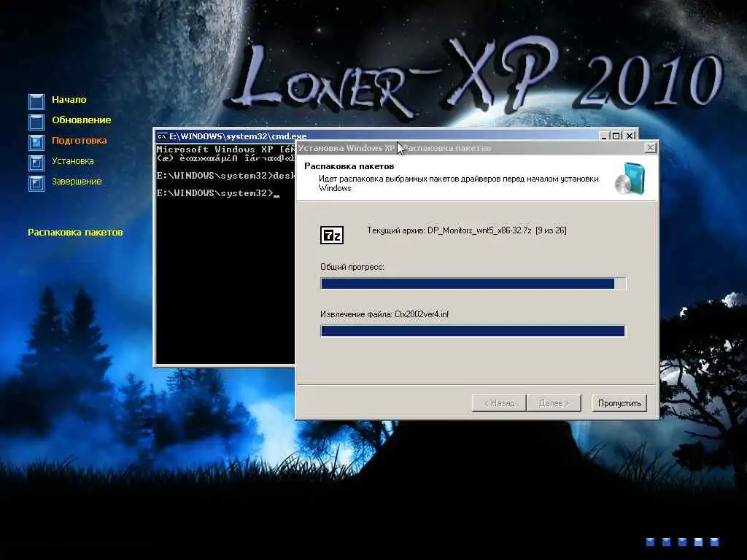Click the disabled Далее button

point(554,403)
